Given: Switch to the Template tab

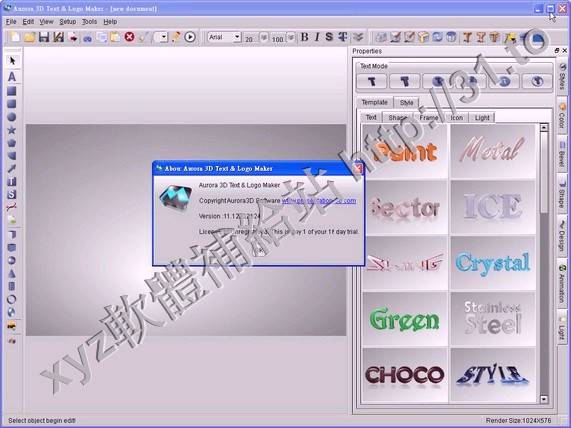Looking at the screenshot, I should tap(375, 102).
